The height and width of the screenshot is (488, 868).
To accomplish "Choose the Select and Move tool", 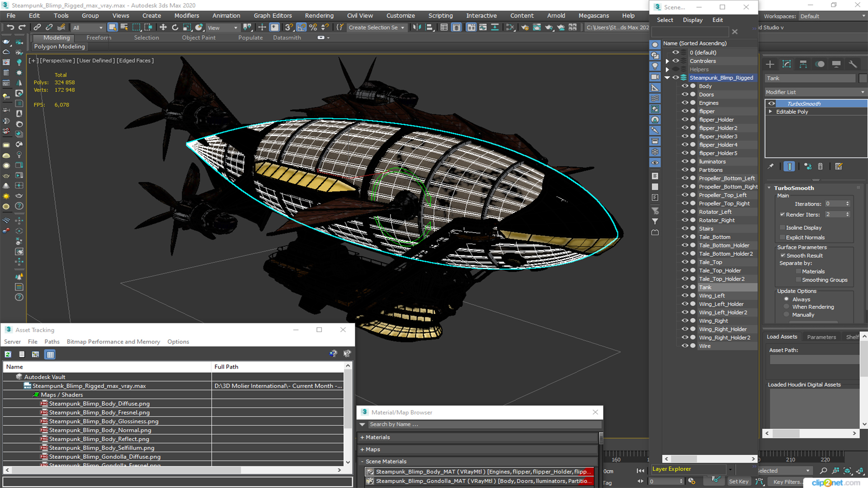I will [163, 28].
